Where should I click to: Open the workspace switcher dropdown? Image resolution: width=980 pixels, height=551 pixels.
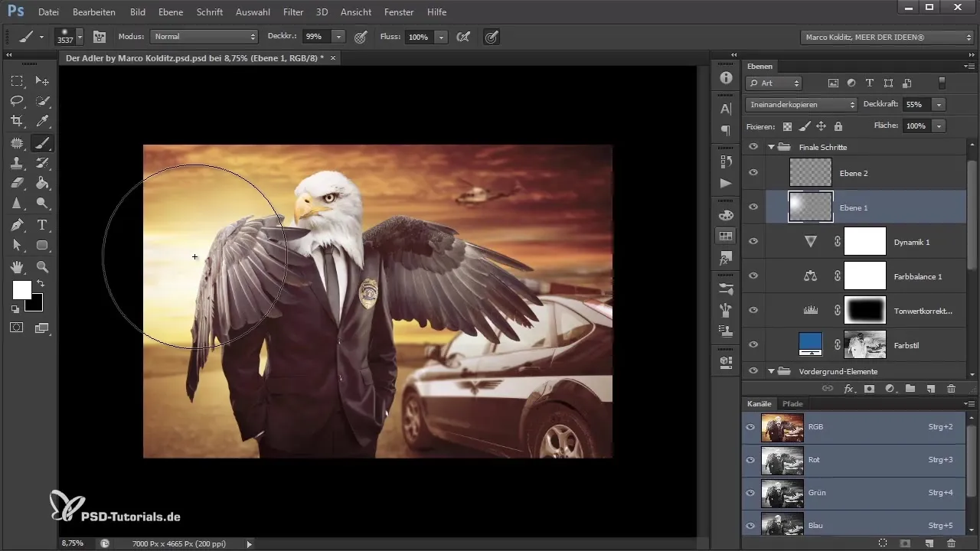click(x=887, y=37)
